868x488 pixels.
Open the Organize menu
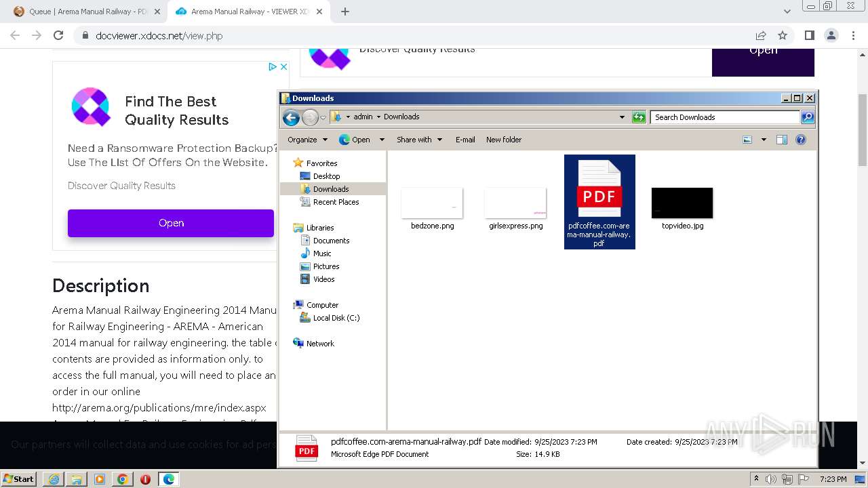[x=307, y=140]
